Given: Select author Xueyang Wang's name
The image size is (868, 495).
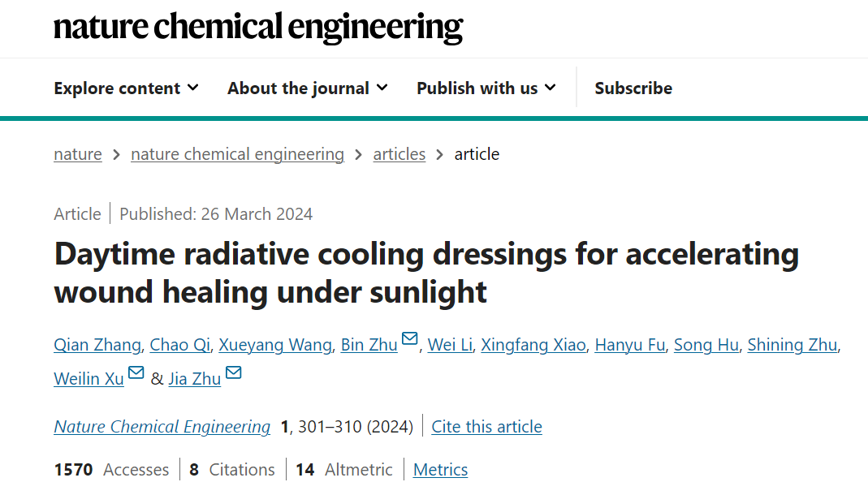Looking at the screenshot, I should [x=275, y=345].
